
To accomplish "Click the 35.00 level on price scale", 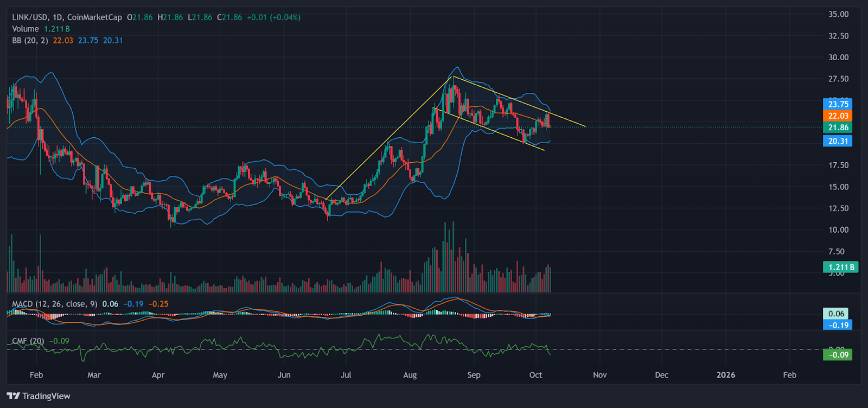I will tap(838, 14).
